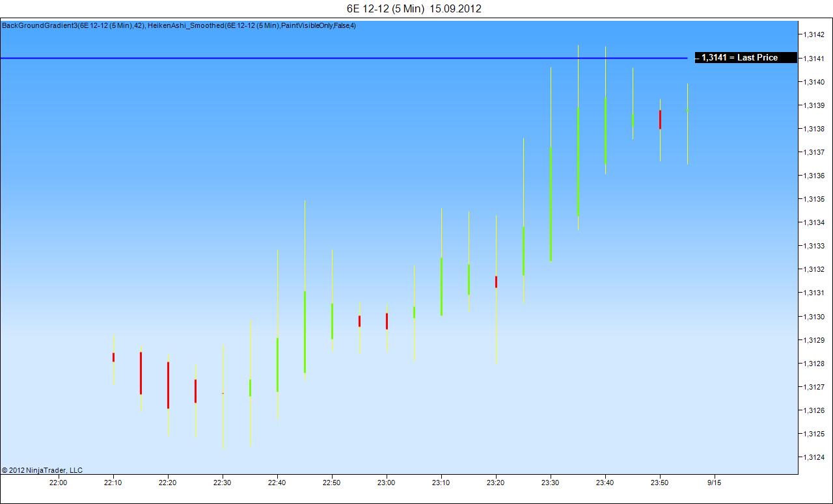833x504 pixels.
Task: Select the blue last price horizontal line
Action: pyautogui.click(x=344, y=59)
